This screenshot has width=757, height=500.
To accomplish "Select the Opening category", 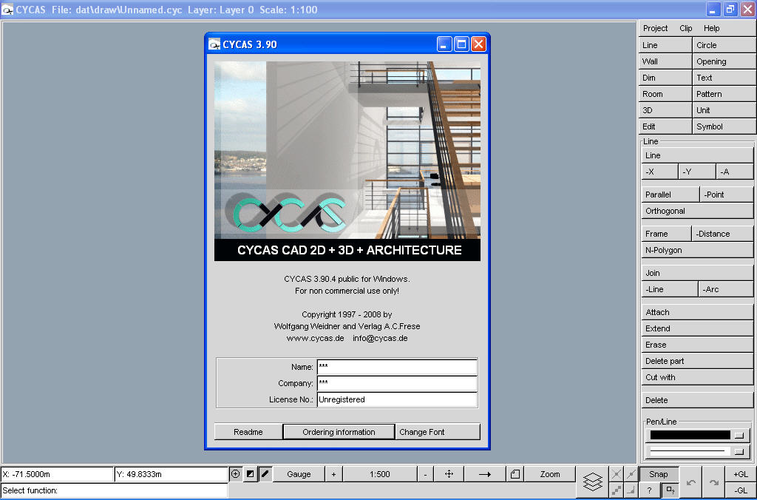I will (x=724, y=61).
